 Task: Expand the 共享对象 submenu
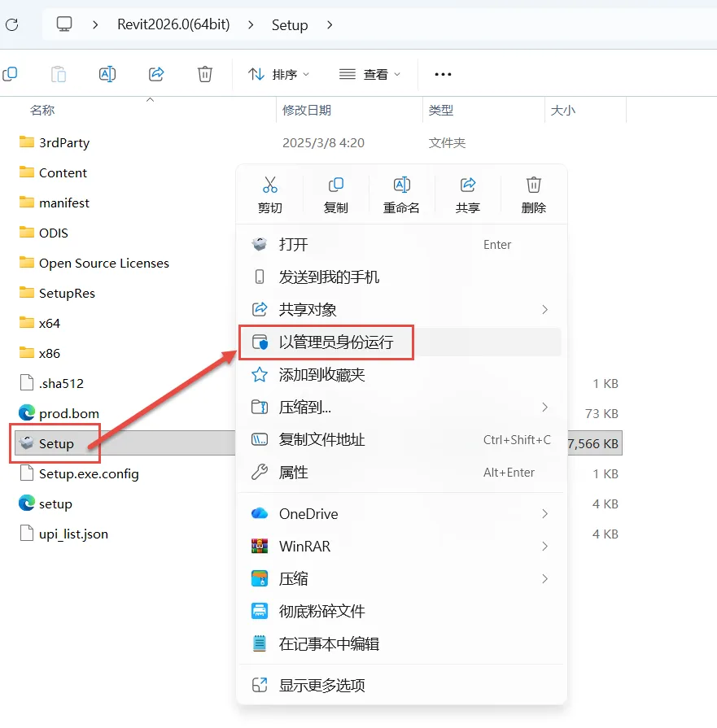(x=544, y=309)
